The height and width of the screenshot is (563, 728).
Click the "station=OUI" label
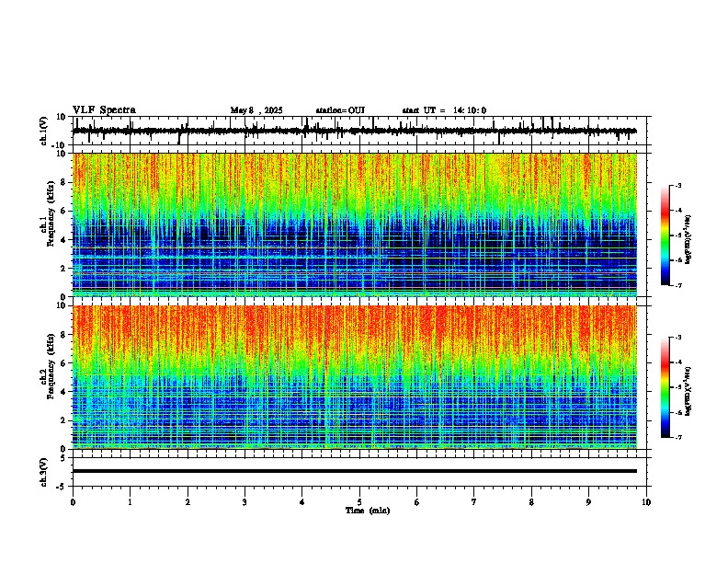tap(340, 110)
